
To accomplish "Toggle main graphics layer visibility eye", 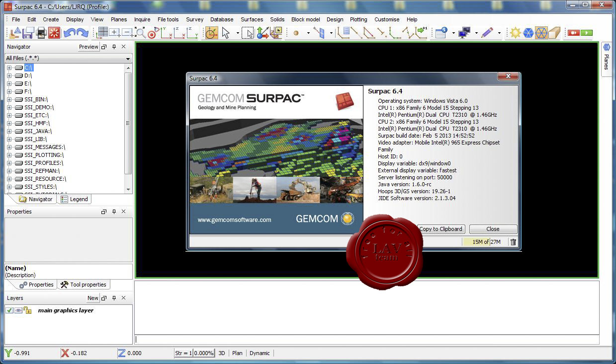I will (18, 310).
